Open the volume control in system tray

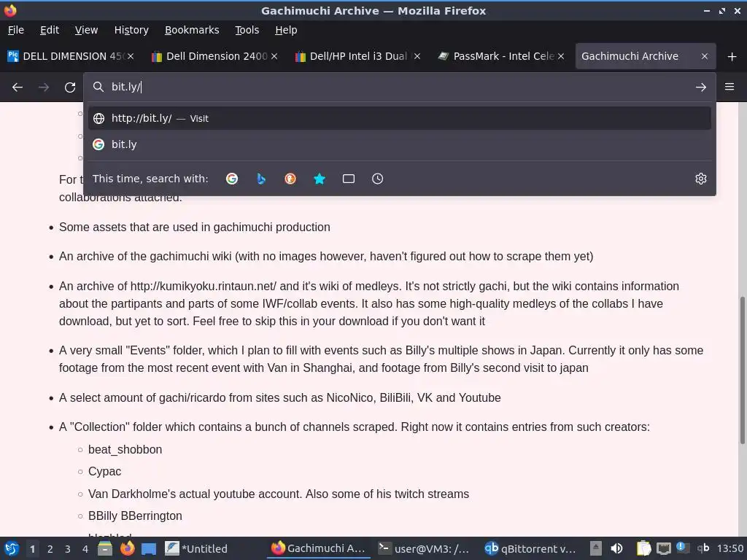(x=616, y=548)
